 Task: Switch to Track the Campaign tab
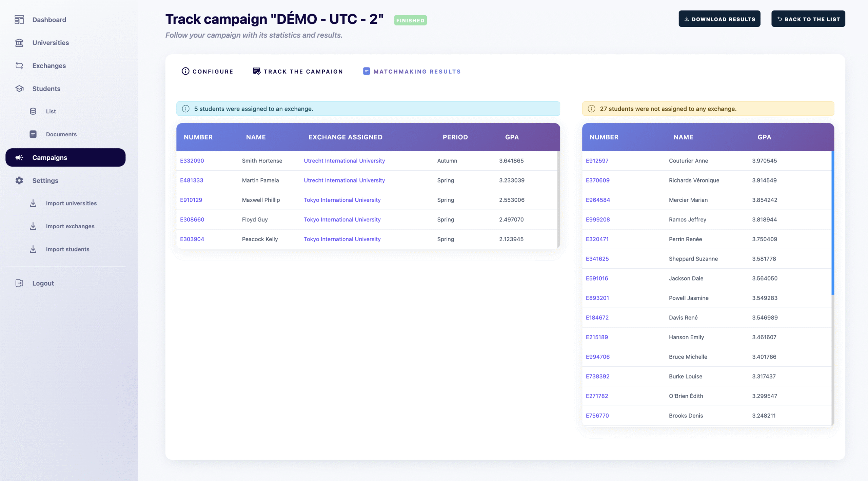[298, 71]
